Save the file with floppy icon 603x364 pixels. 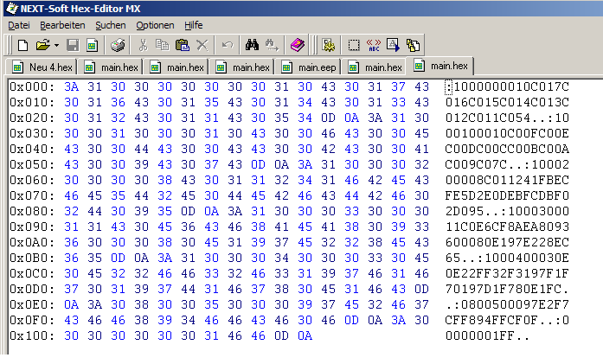click(73, 45)
